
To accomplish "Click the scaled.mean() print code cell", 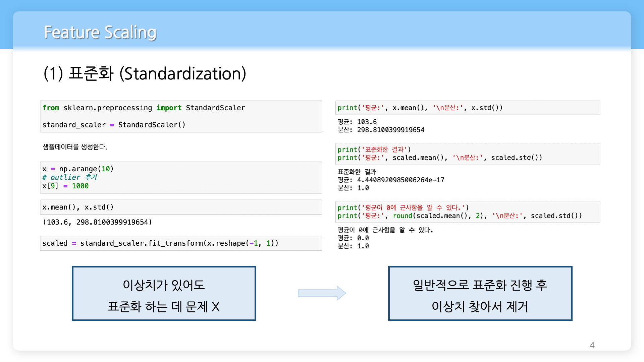I will point(467,154).
